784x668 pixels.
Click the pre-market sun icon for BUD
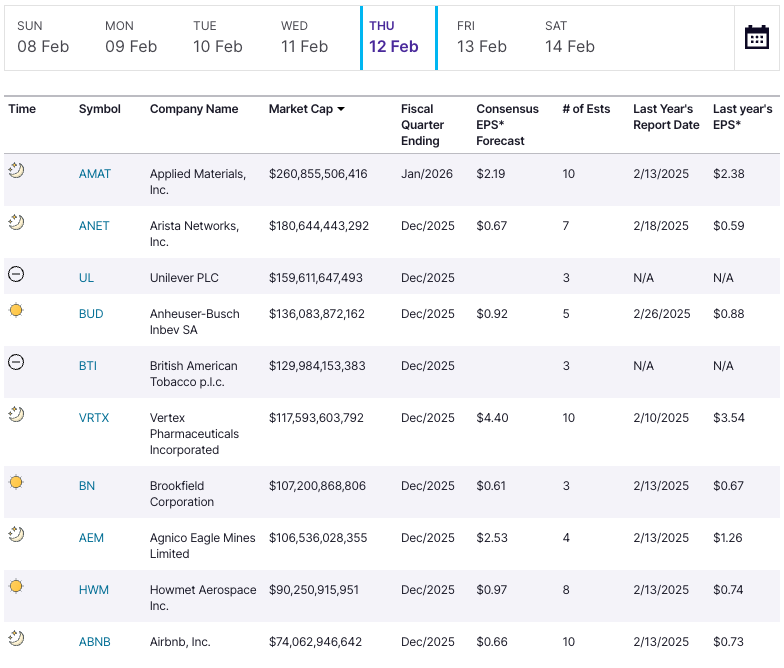[x=16, y=311]
